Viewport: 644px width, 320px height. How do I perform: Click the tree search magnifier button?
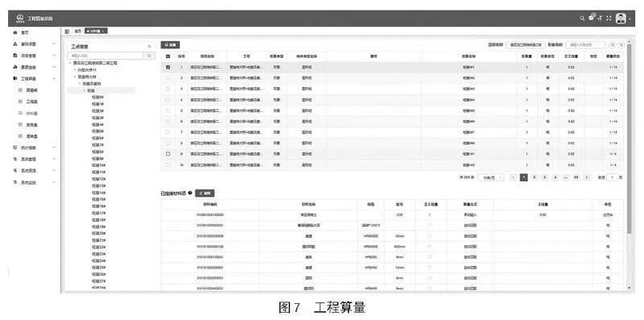tap(150, 56)
